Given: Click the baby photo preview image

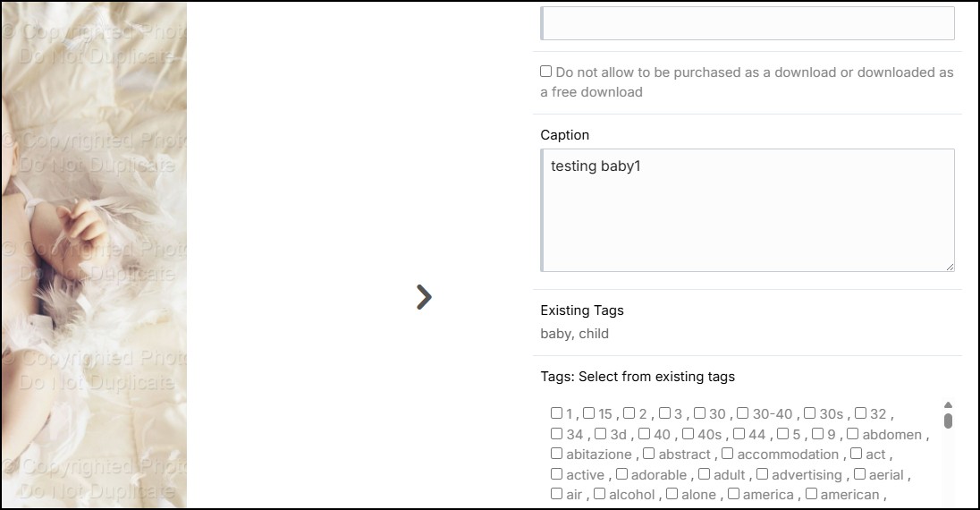Looking at the screenshot, I should point(94,255).
